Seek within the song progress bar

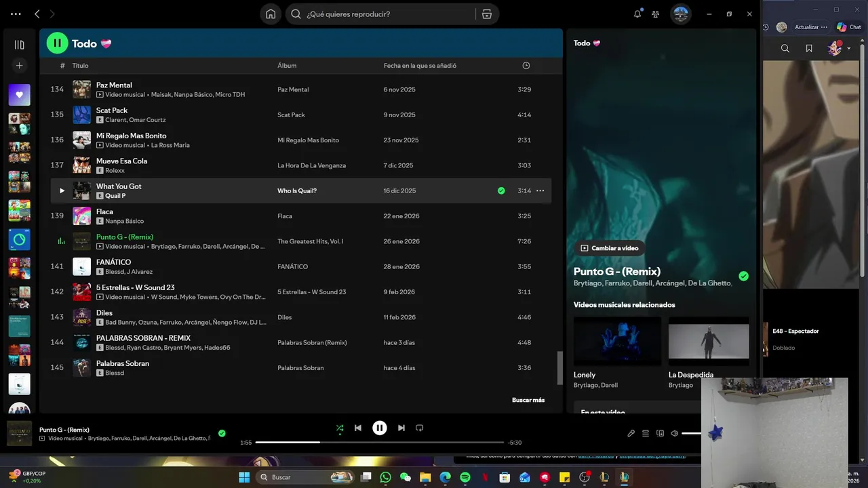pos(380,443)
